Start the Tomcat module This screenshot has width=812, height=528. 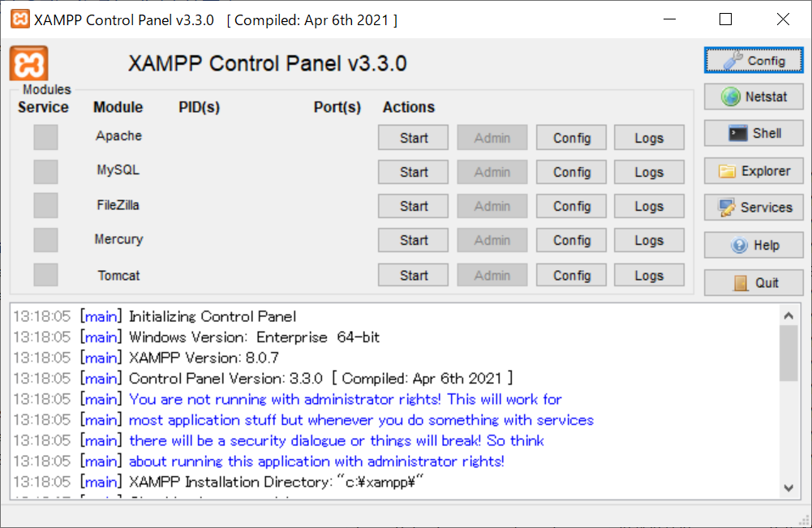point(413,275)
